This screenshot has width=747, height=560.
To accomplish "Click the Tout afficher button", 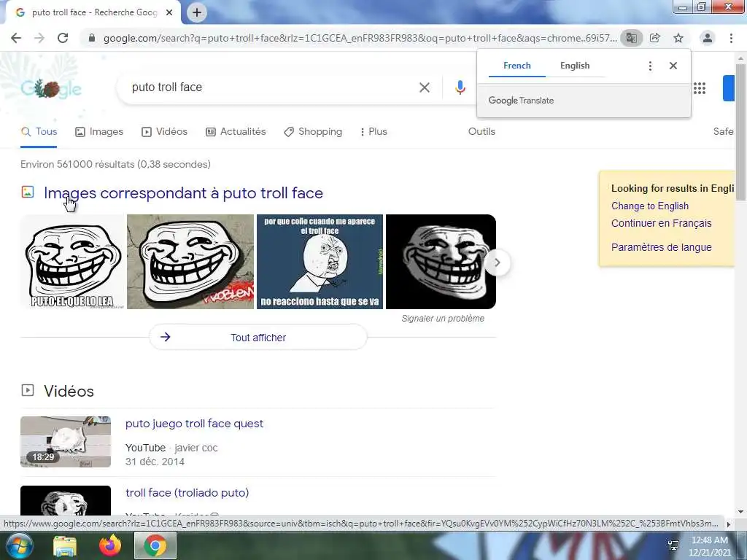I will click(x=258, y=337).
